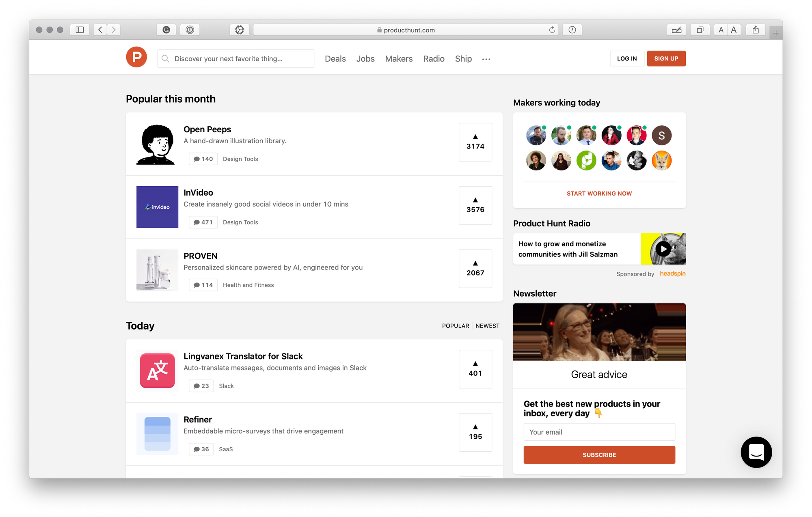812x517 pixels.
Task: Open the Makers menu item
Action: point(399,59)
